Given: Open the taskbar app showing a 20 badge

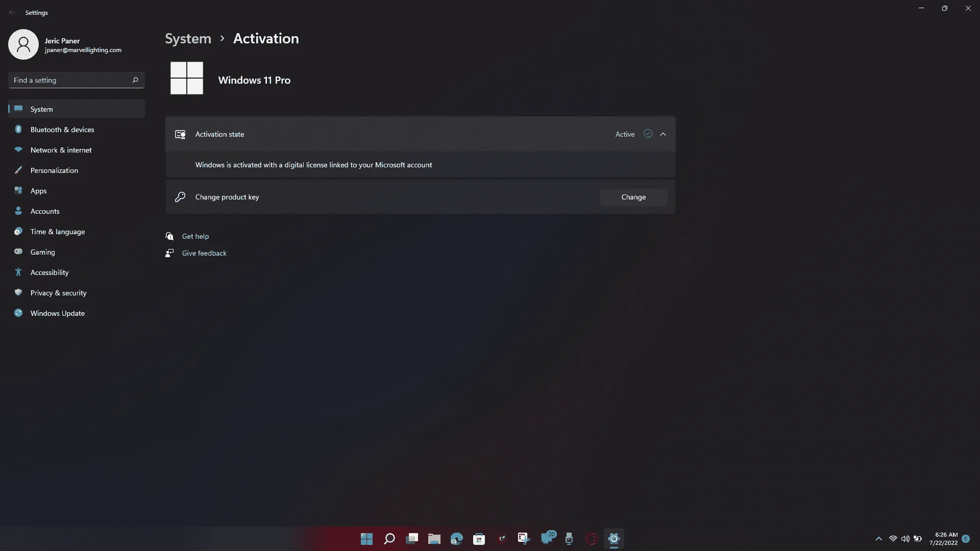Looking at the screenshot, I should (x=548, y=538).
